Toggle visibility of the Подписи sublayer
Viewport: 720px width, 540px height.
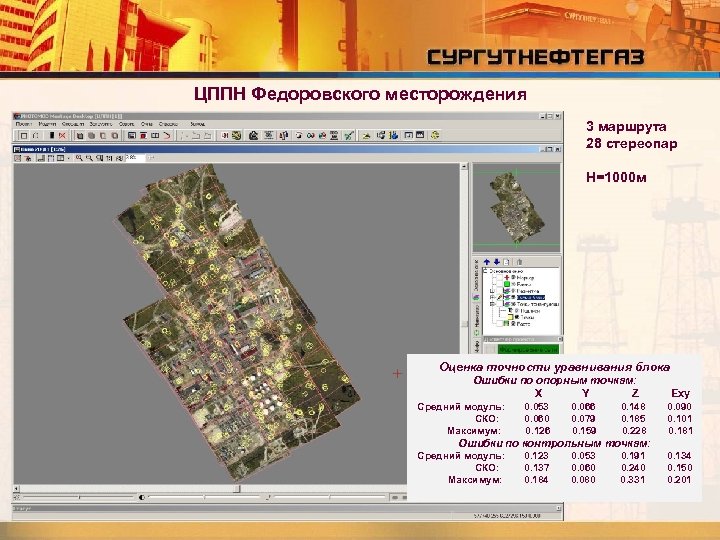click(517, 311)
